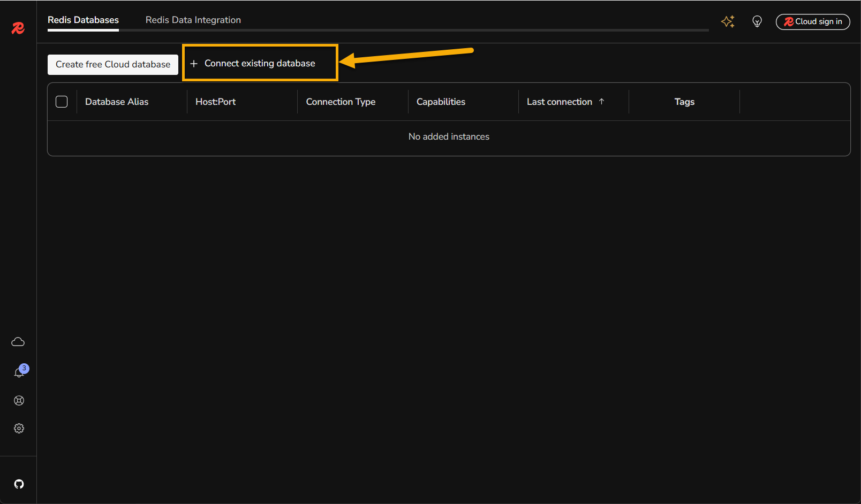The height and width of the screenshot is (504, 861).
Task: Switch to the Redis Data Integration tab
Action: pyautogui.click(x=193, y=20)
